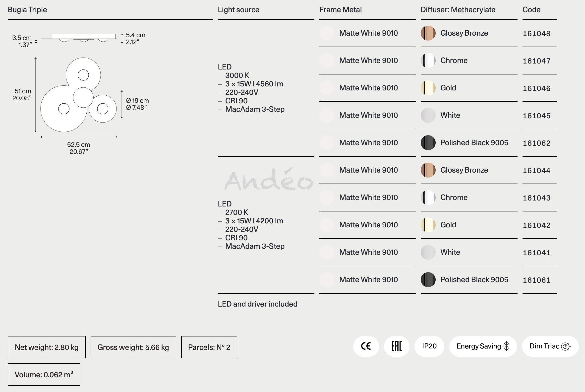
Task: Click the Andéo watermark logo
Action: [x=269, y=179]
